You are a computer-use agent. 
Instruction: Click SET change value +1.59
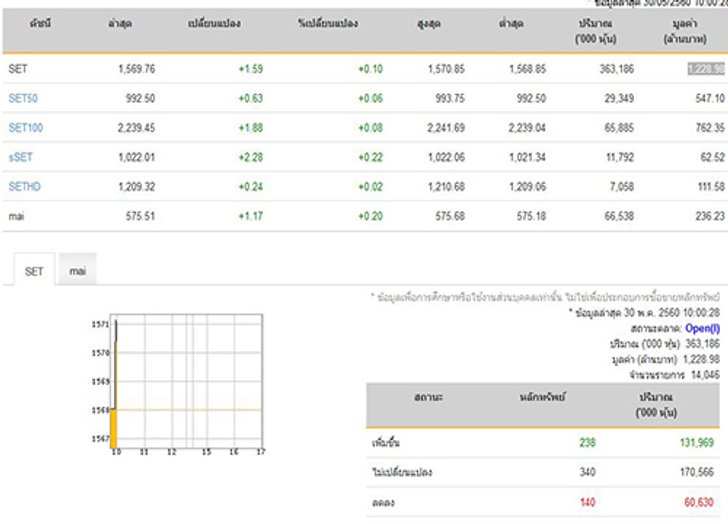[x=251, y=69]
